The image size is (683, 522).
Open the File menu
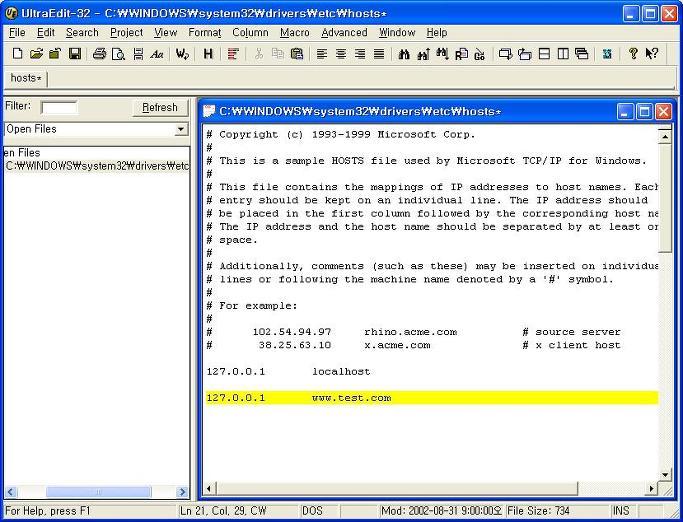pyautogui.click(x=17, y=33)
